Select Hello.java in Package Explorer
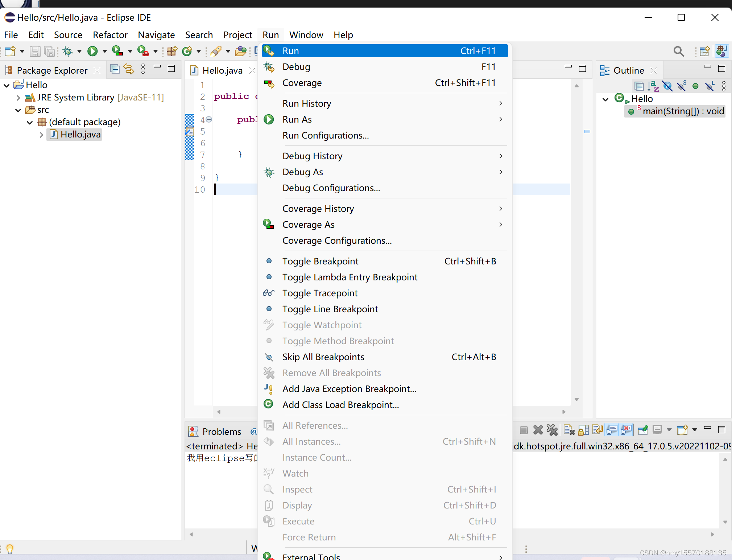The height and width of the screenshot is (560, 732). click(80, 135)
